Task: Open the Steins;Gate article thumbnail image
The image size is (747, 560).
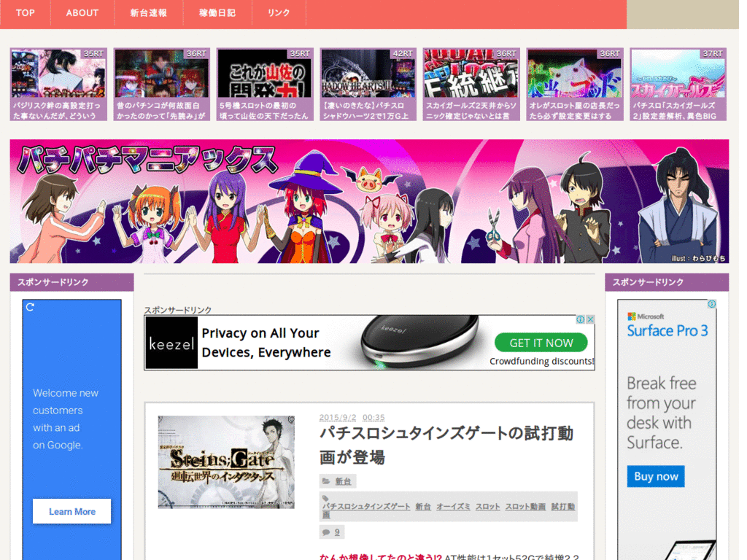Action: point(226,462)
